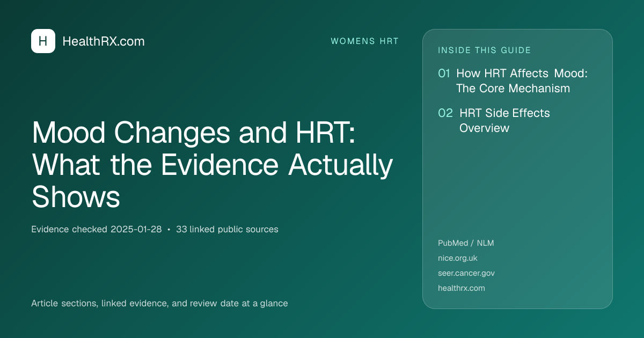Image resolution: width=644 pixels, height=338 pixels.
Task: Select the WOMENS HRT category label
Action: tap(364, 41)
